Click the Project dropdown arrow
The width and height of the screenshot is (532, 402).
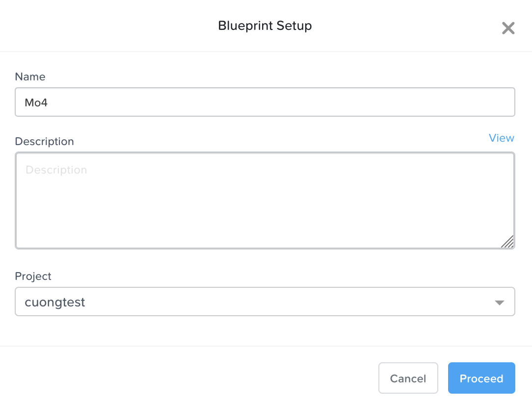point(499,302)
